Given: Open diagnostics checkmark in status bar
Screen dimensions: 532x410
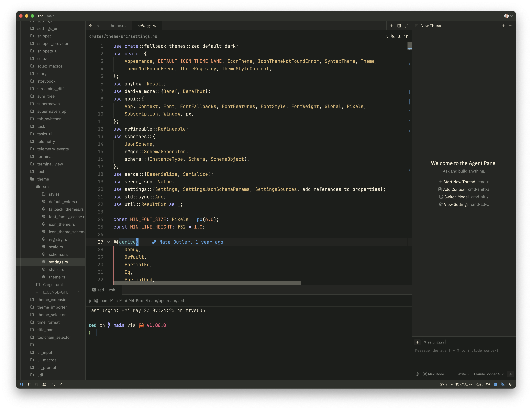Looking at the screenshot, I should [x=61, y=384].
